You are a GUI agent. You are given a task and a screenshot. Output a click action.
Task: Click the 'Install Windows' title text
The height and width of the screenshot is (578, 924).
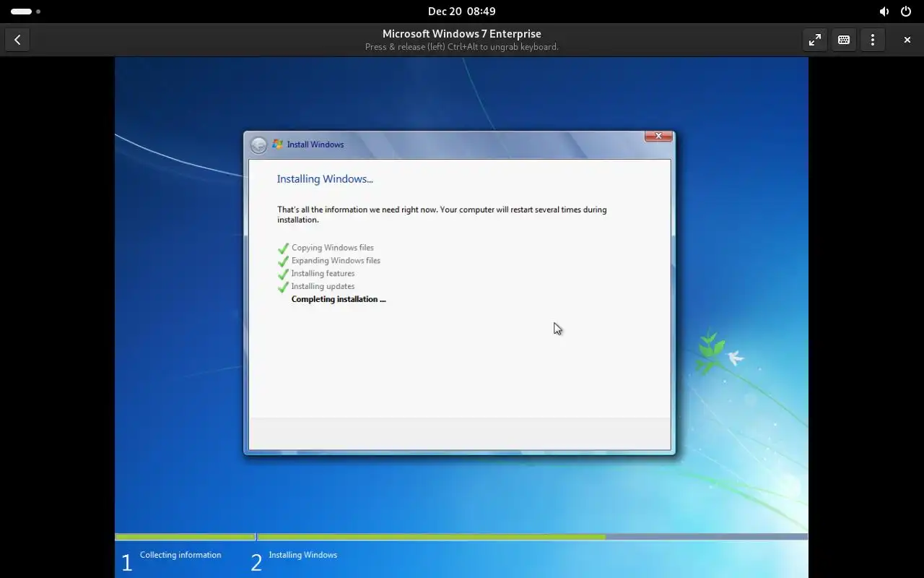pyautogui.click(x=315, y=144)
